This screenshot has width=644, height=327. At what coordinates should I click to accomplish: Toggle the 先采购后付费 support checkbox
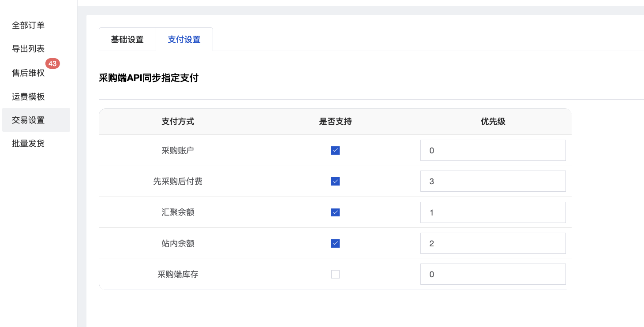coord(335,182)
